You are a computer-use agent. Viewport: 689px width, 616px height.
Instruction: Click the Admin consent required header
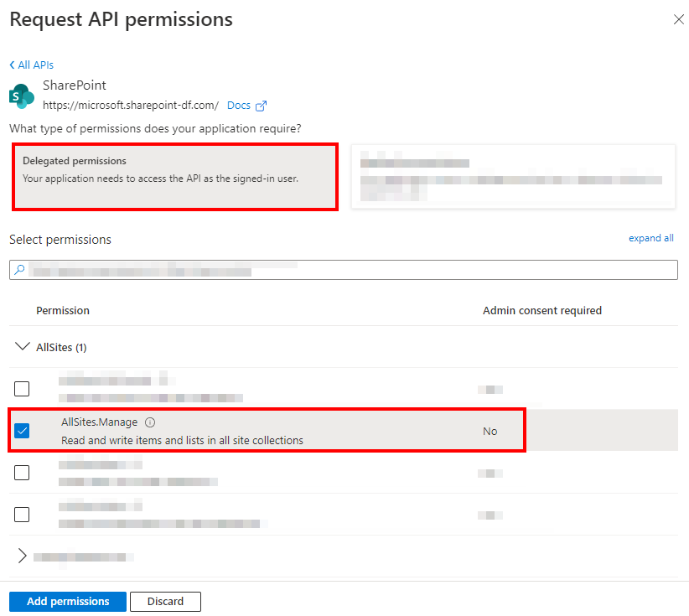(x=542, y=311)
